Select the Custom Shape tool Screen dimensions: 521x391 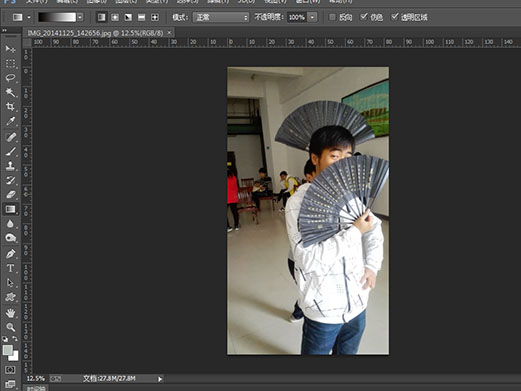coord(10,297)
